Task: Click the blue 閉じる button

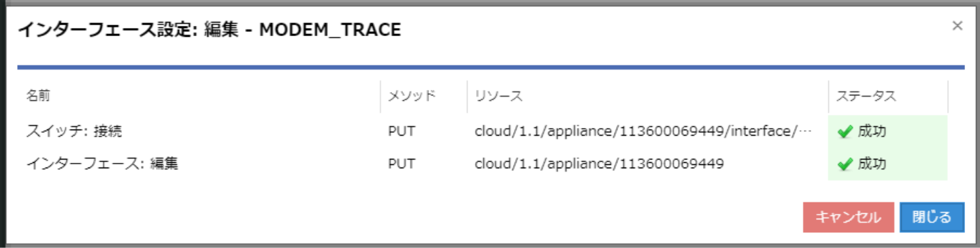Action: point(932,217)
